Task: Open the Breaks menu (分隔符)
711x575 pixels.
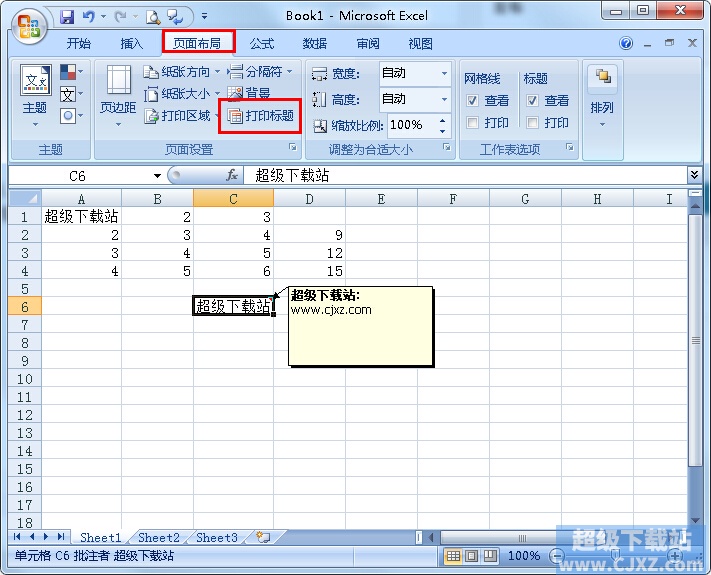Action: (259, 72)
